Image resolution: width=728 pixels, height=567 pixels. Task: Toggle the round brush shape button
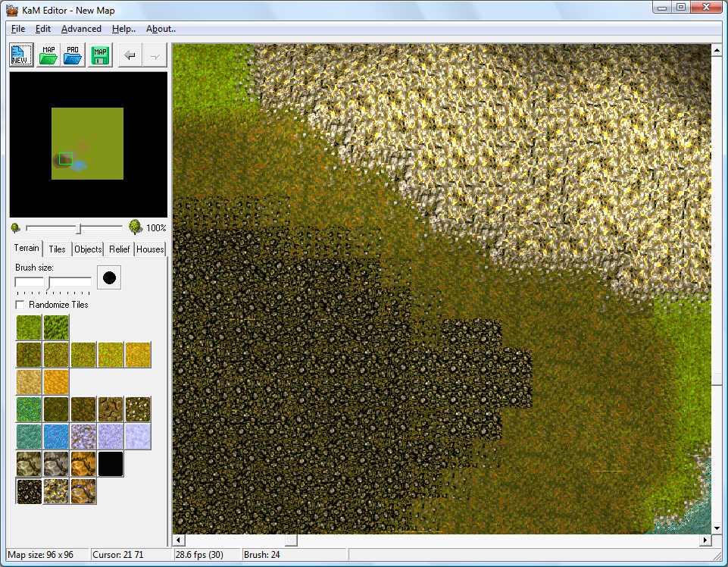point(109,278)
